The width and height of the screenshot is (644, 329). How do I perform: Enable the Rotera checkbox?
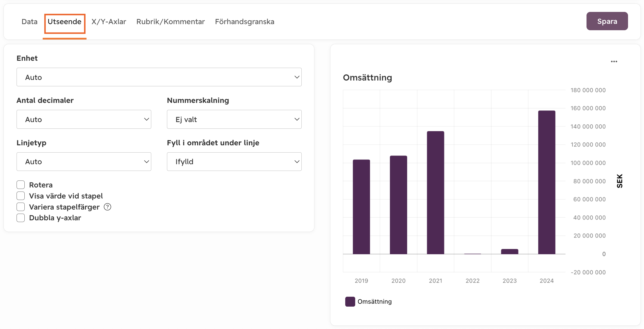click(x=21, y=185)
